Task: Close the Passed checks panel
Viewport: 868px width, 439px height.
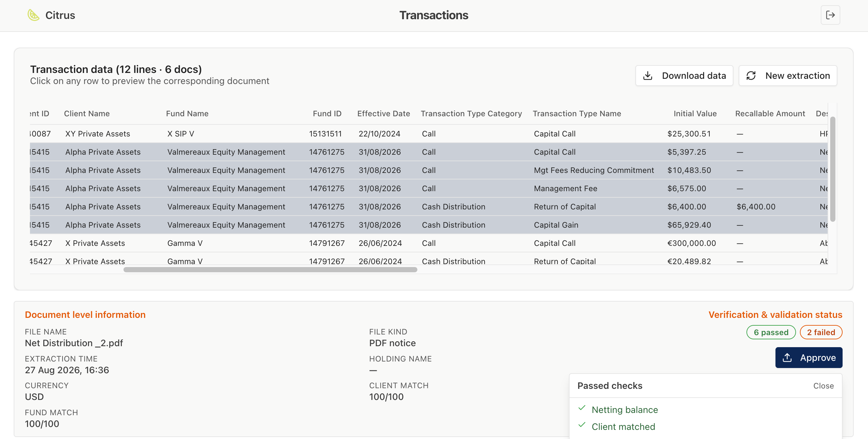Action: (x=823, y=386)
